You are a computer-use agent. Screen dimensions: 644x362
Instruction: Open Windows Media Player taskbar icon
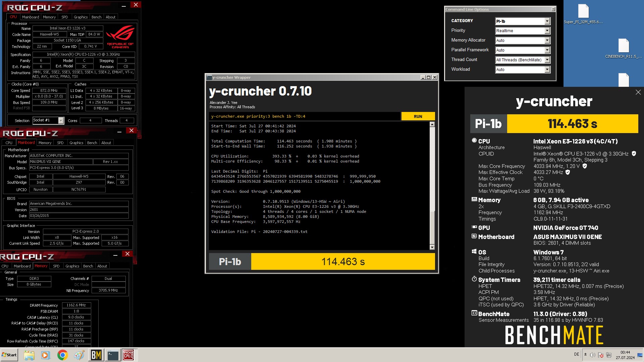[45, 355]
